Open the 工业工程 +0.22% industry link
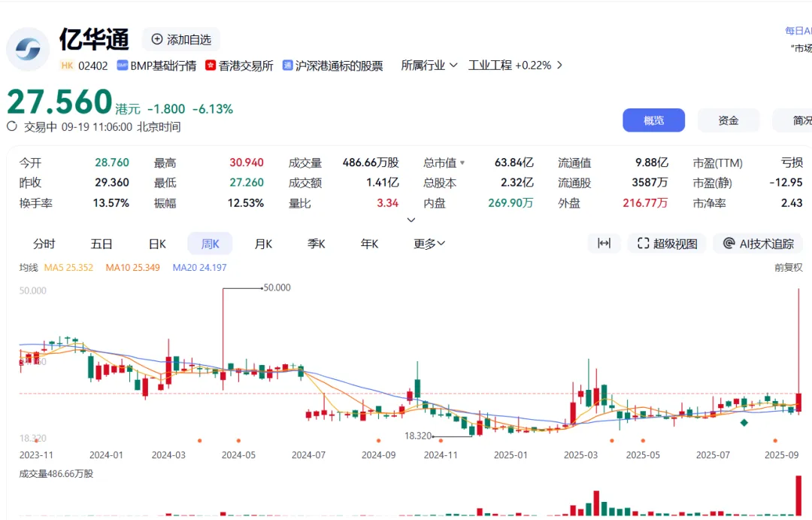Viewport: 812px width, 520px height. (510, 65)
